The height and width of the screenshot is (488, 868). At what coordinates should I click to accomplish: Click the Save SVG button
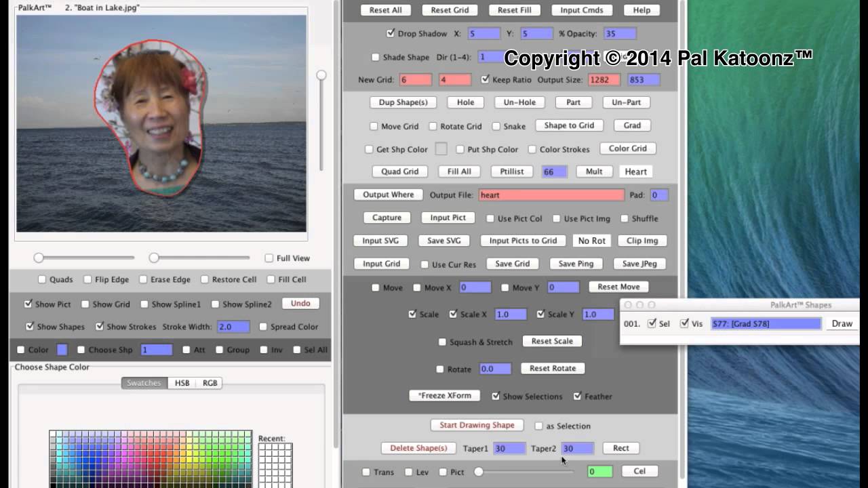(444, 241)
